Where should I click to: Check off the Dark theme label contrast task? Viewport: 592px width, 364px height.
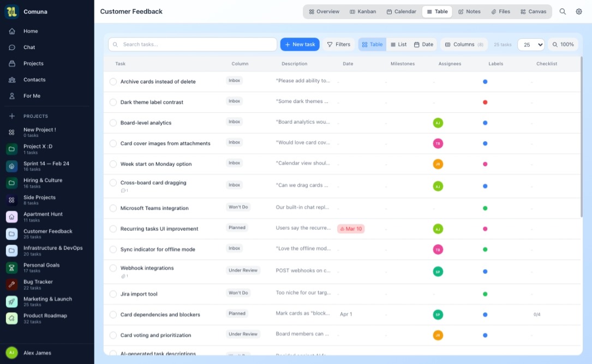point(113,102)
